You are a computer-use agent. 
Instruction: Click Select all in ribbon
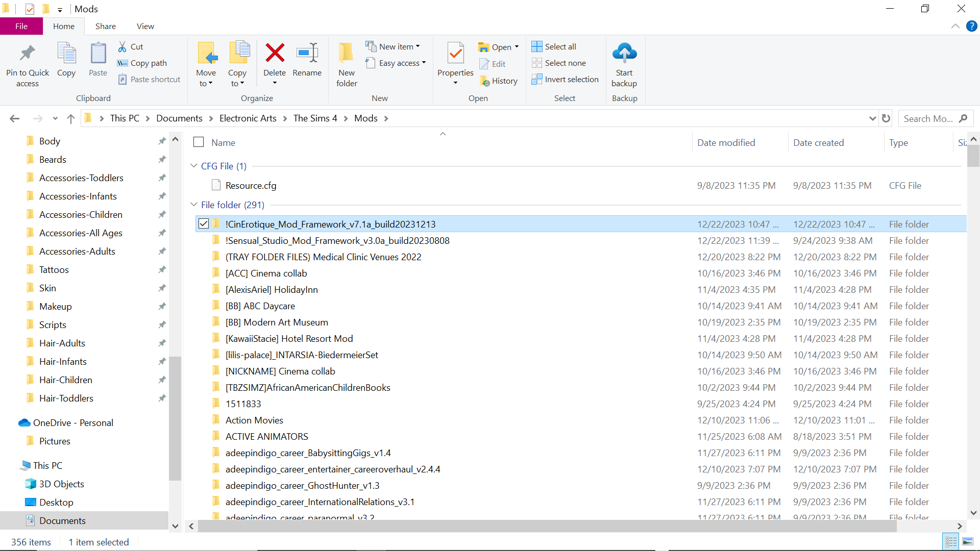(554, 46)
